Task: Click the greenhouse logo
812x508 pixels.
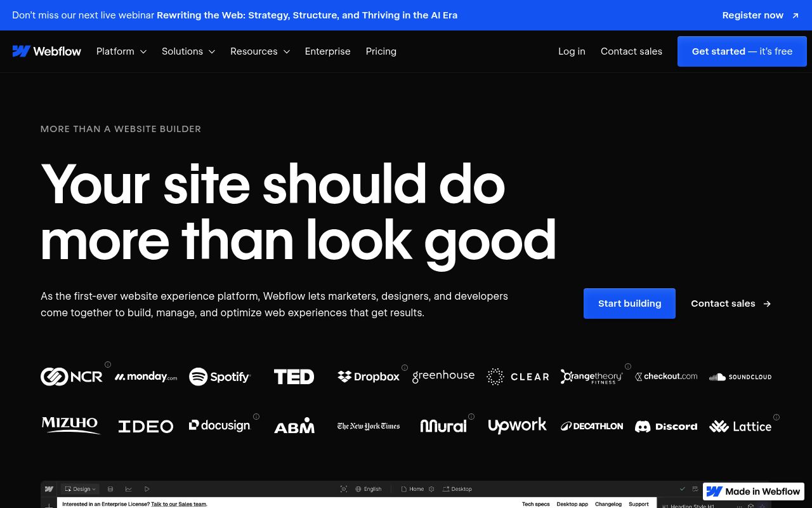Action: pyautogui.click(x=443, y=376)
